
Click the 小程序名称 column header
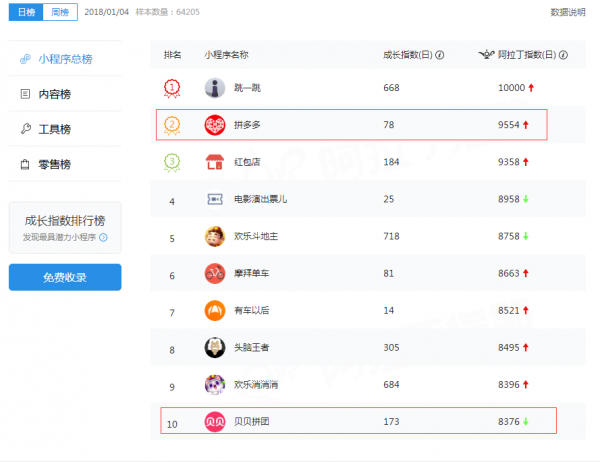227,55
